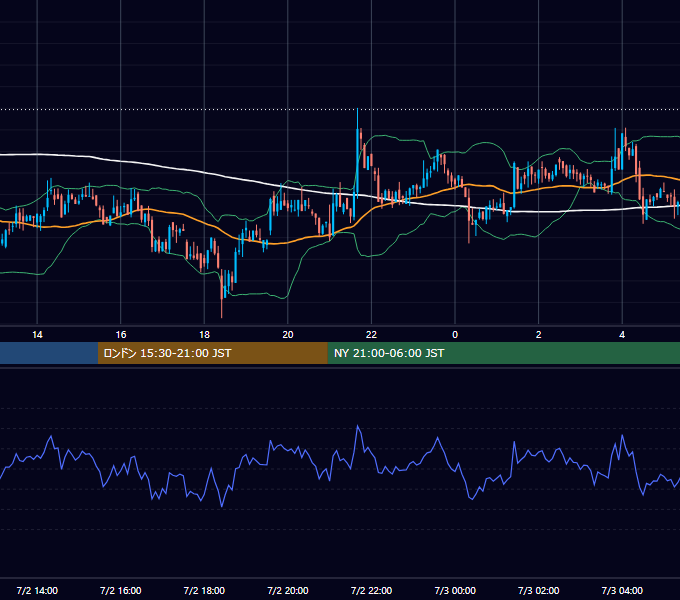Click the 7/2 20:00 time label
The height and width of the screenshot is (600, 680).
point(288,590)
